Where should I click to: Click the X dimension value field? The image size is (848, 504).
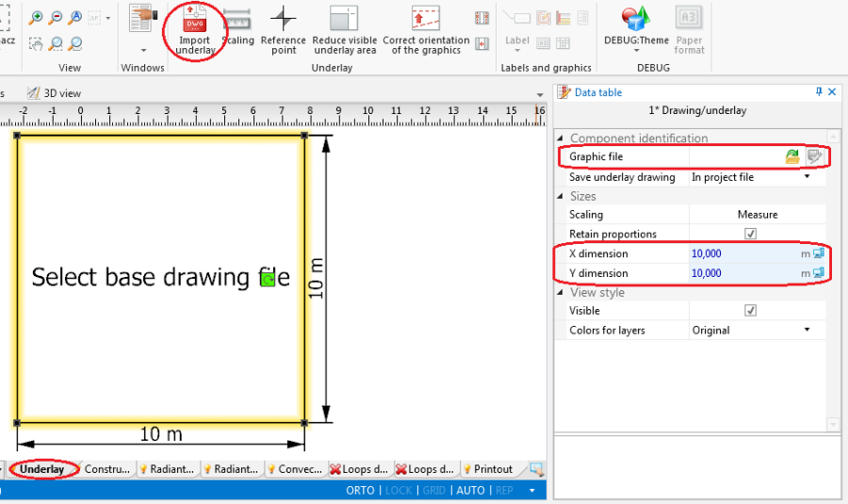[744, 254]
